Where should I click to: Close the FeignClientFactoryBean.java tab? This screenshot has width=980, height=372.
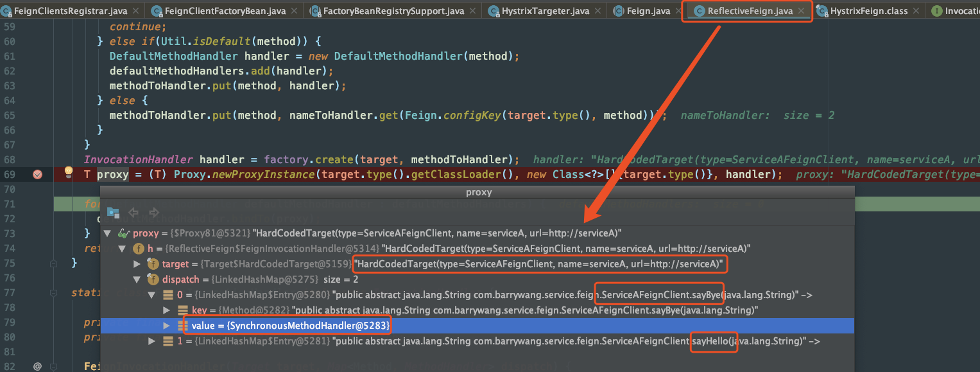[x=295, y=12]
